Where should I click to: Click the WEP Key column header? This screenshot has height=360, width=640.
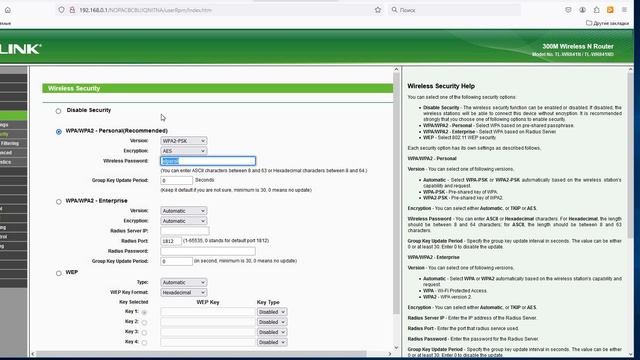click(208, 302)
